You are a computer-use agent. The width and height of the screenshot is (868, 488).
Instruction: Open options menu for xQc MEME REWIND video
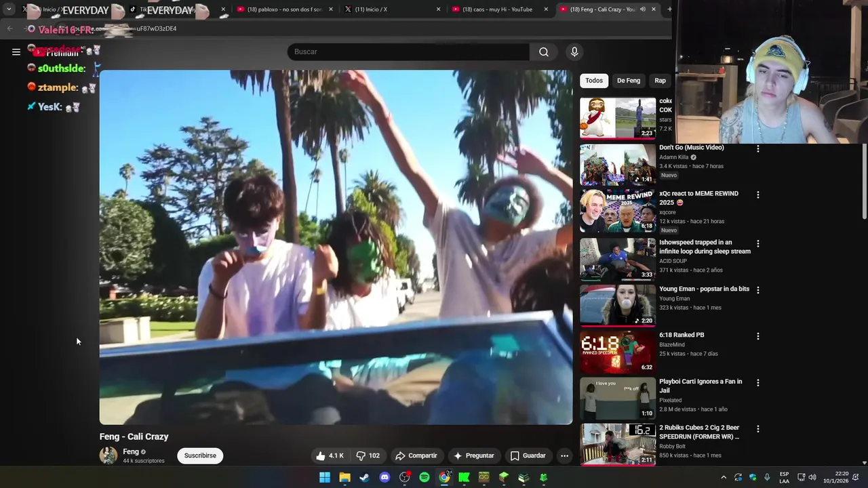(758, 195)
